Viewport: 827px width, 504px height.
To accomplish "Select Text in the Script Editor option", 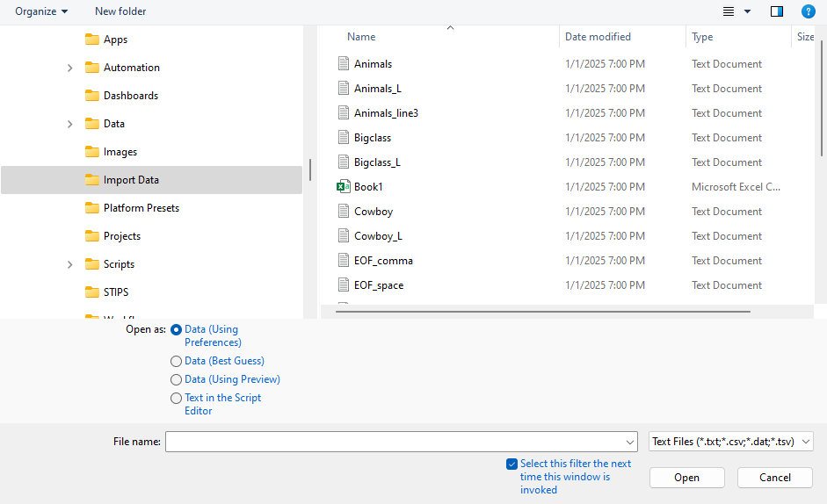I will 176,398.
